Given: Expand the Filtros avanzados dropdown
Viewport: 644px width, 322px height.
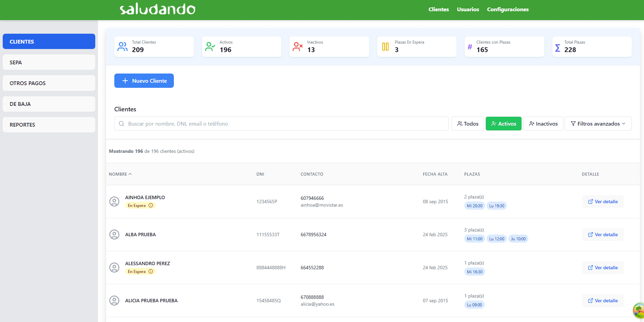Looking at the screenshot, I should click(598, 124).
